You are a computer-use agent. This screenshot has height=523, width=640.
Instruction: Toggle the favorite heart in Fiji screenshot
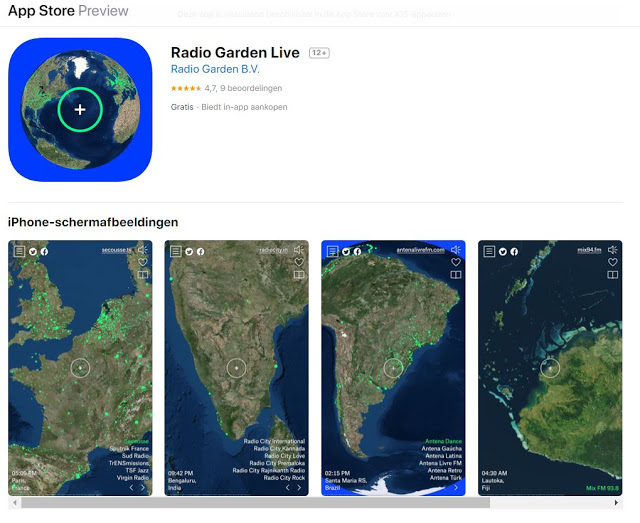pyautogui.click(x=612, y=262)
